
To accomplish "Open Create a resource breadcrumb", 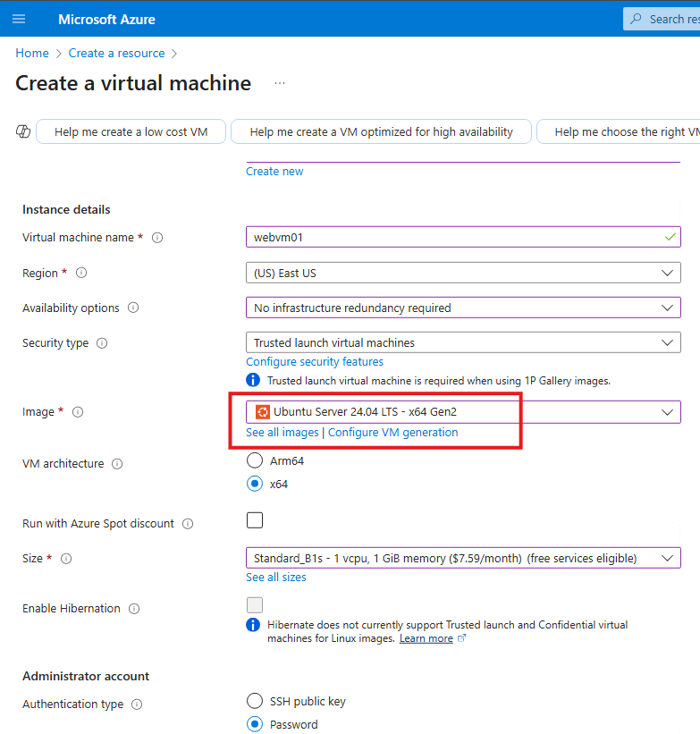I will click(116, 53).
